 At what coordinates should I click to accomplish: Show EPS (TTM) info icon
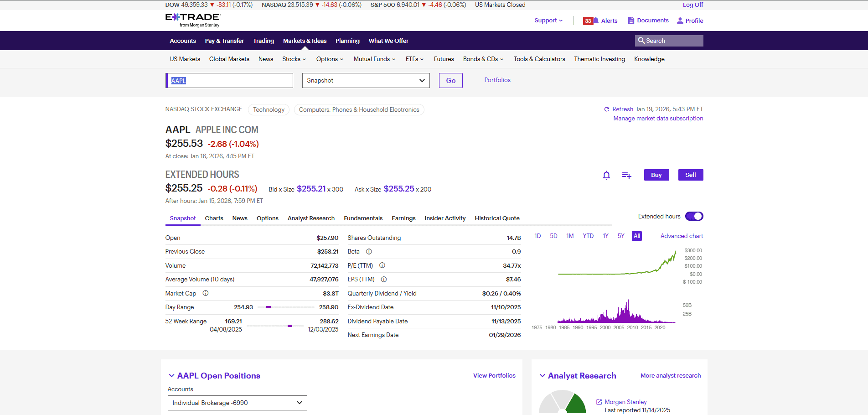[x=384, y=280]
